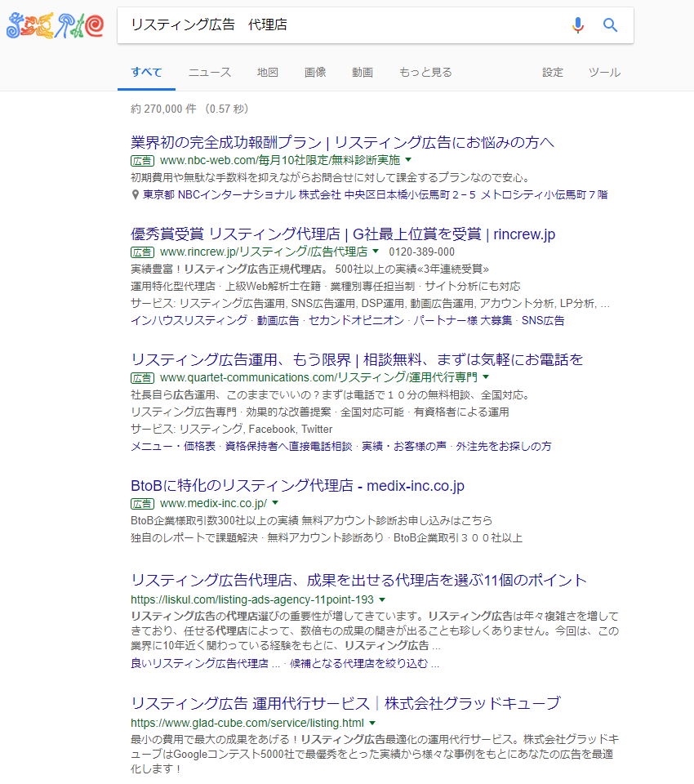Open 優秀賞受賞 リスティング代理店 ad title

343,234
